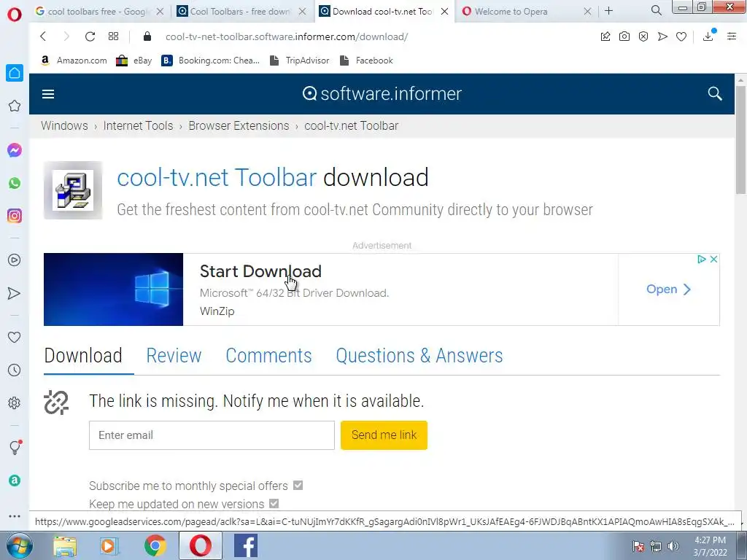Click the Open link in the ad
747x560 pixels.
pyautogui.click(x=668, y=289)
